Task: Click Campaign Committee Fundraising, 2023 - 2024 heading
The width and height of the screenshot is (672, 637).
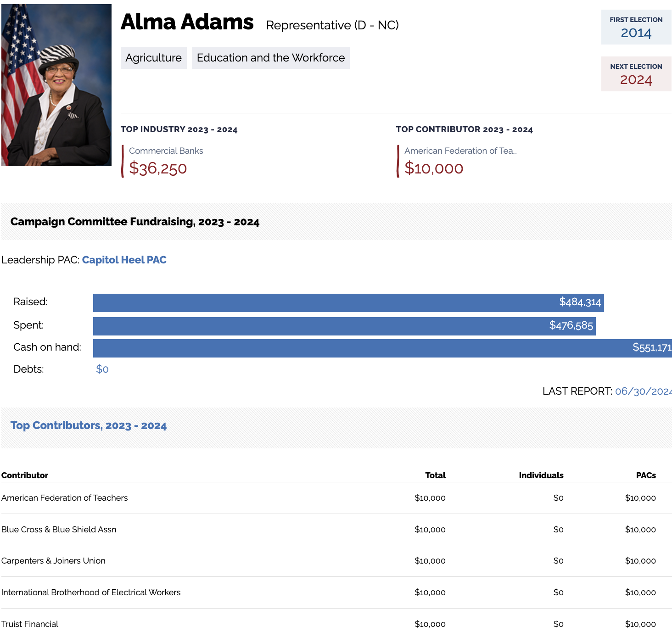Action: click(x=135, y=222)
